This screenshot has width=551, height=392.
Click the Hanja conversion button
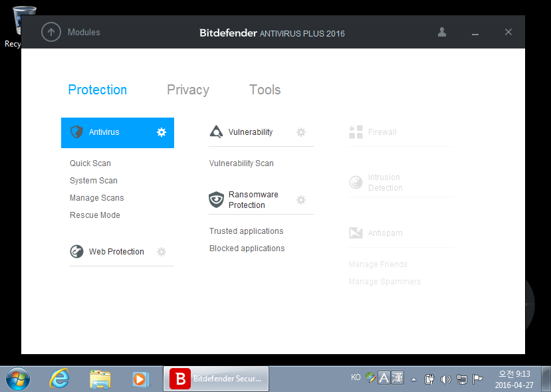[397, 378]
